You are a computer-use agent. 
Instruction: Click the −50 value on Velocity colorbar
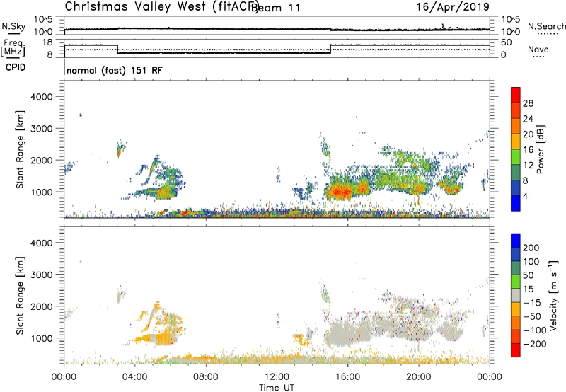pos(533,316)
